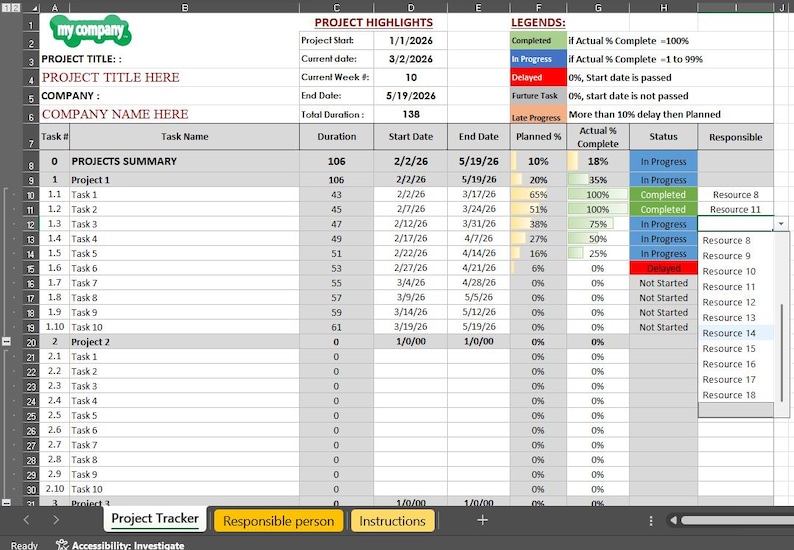Image resolution: width=794 pixels, height=550 pixels.
Task: Select Task 1 planned 65% cell
Action: [x=538, y=194]
